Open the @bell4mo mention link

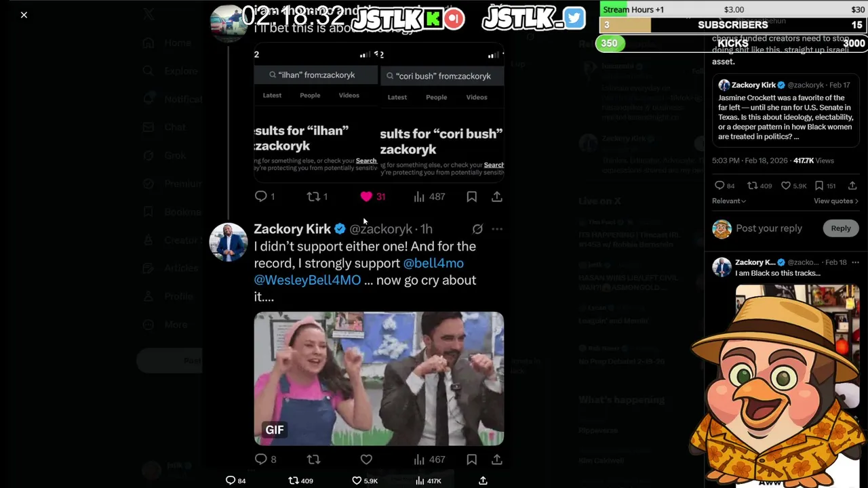(433, 263)
